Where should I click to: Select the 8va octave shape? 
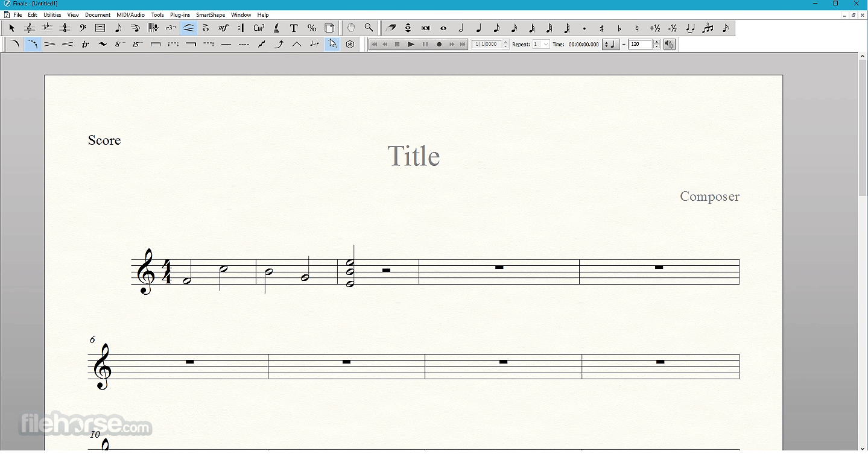click(121, 44)
